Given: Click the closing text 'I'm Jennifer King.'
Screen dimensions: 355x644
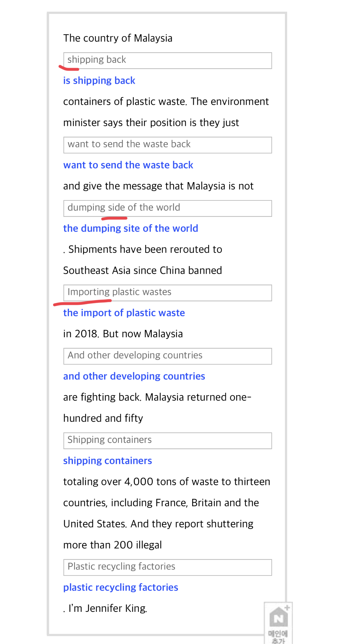Looking at the screenshot, I should point(108,608).
